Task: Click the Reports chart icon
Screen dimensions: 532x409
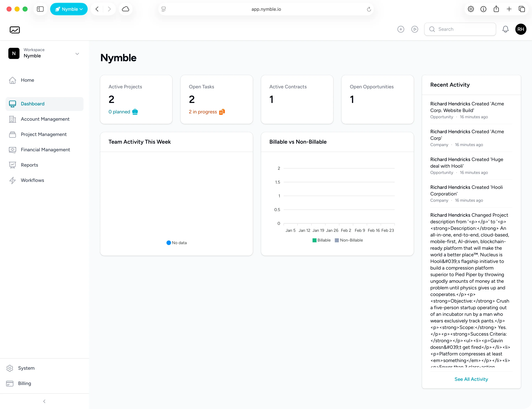Action: coord(13,165)
